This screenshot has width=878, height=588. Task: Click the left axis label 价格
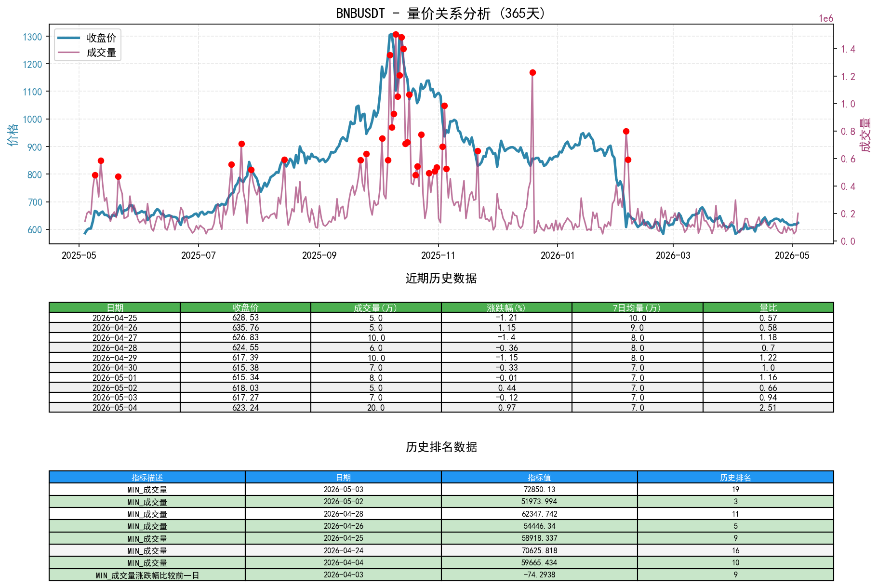(x=13, y=134)
